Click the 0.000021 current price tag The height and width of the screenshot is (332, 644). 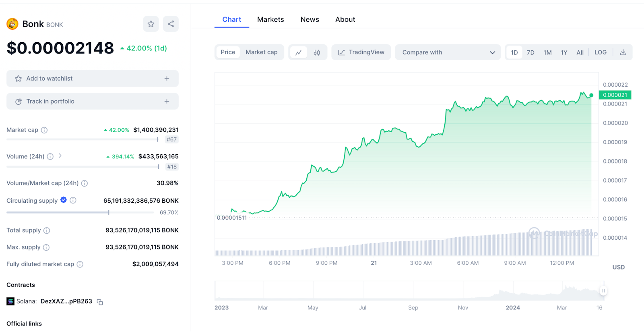point(615,95)
